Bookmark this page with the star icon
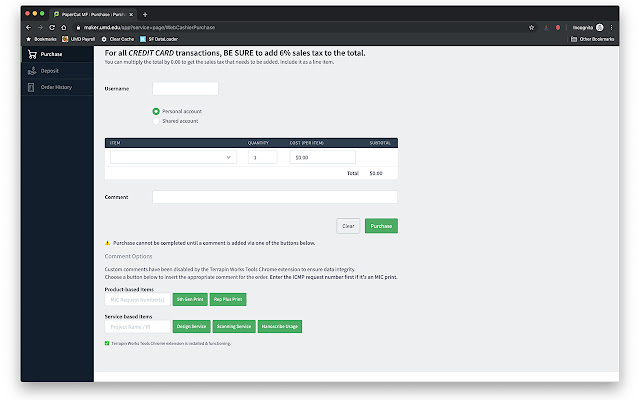640x400 pixels. 531,27
